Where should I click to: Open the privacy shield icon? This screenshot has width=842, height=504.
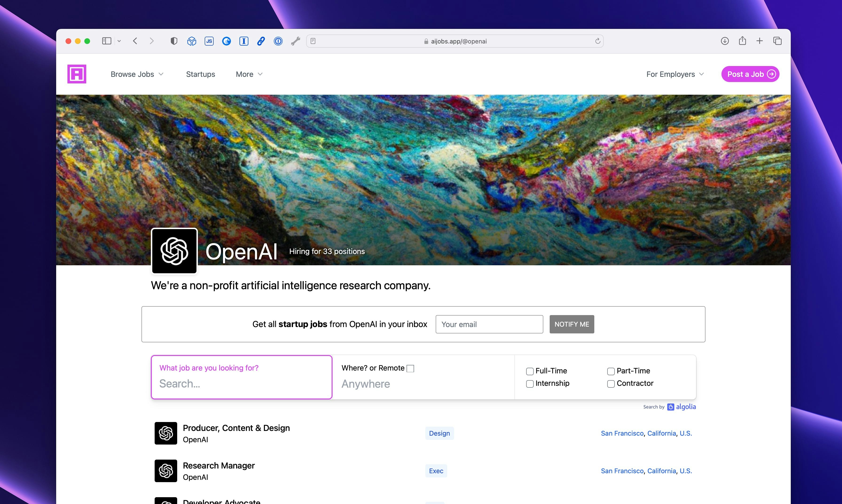[174, 41]
